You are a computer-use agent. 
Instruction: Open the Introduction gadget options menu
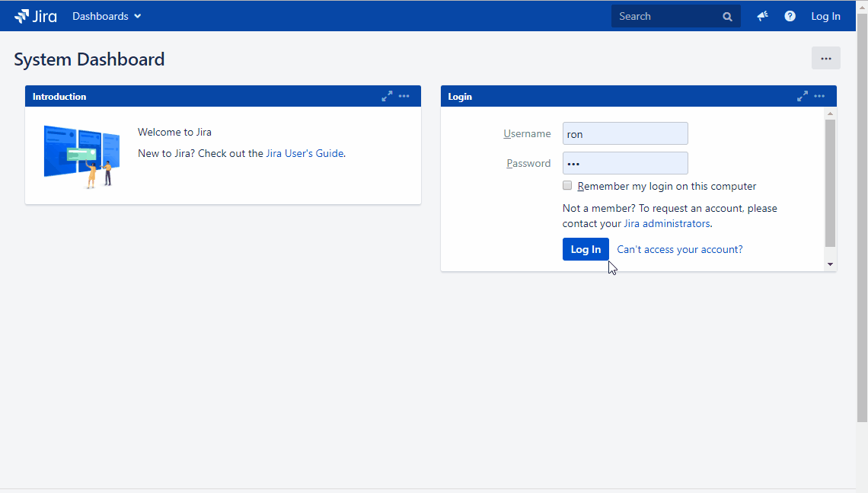coord(404,96)
